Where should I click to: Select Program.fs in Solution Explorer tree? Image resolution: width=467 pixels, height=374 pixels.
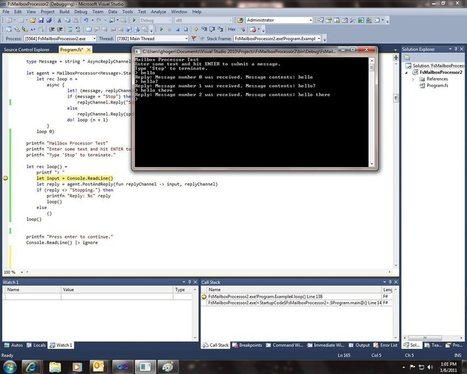(437, 86)
